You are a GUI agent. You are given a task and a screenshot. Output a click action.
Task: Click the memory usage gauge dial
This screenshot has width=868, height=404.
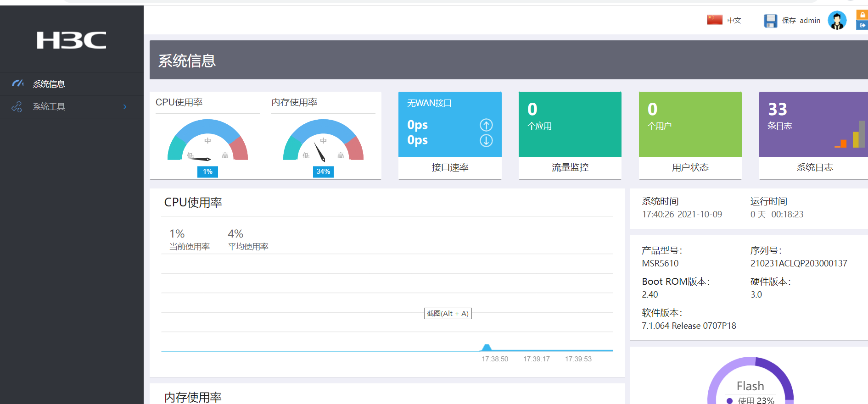coord(323,140)
